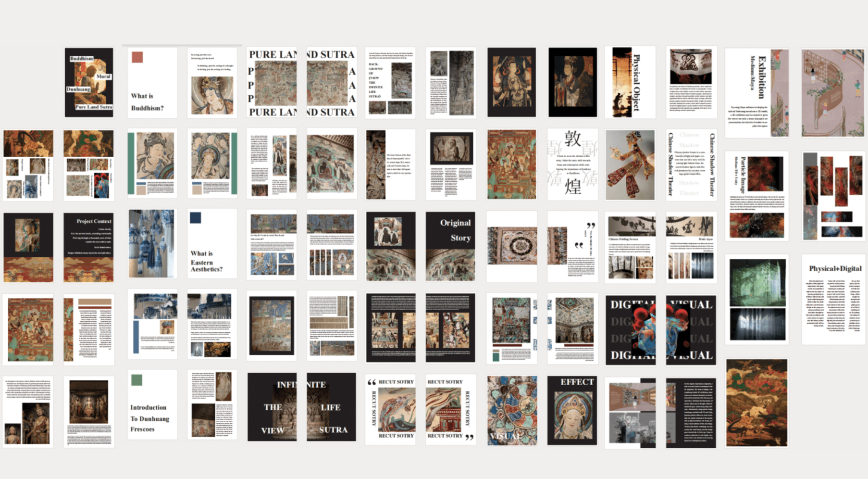
Task: Open the black 'DIGITAL' typography page
Action: point(630,330)
